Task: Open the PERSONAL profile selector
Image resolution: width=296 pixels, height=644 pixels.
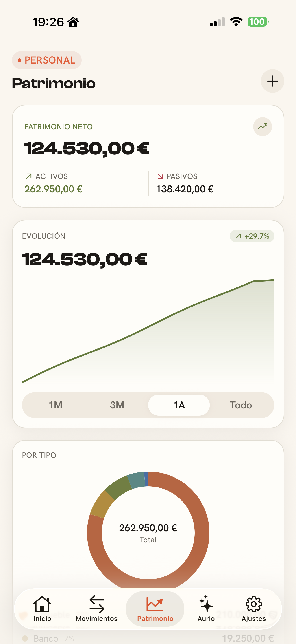Action: click(x=47, y=60)
